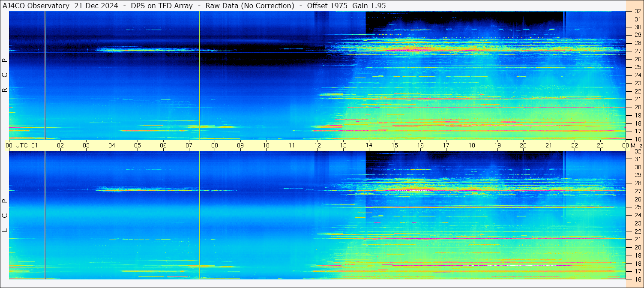644x288 pixels.
Task: Click the 23 MHz label of LCP panel
Action: 637,223
